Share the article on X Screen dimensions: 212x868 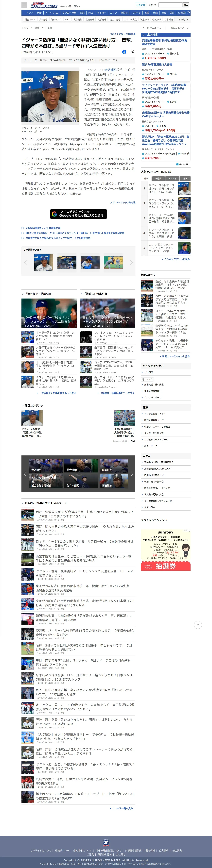coord(132,52)
